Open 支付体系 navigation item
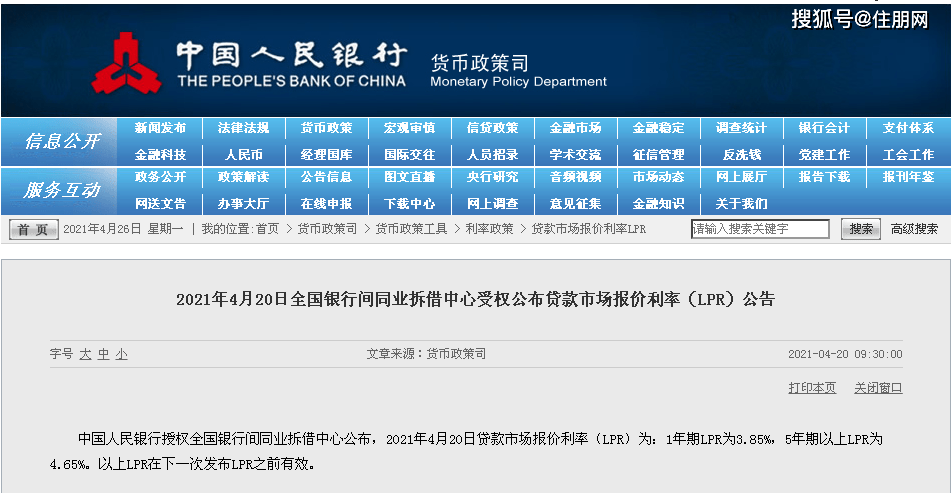The height and width of the screenshot is (493, 952). 908,128
